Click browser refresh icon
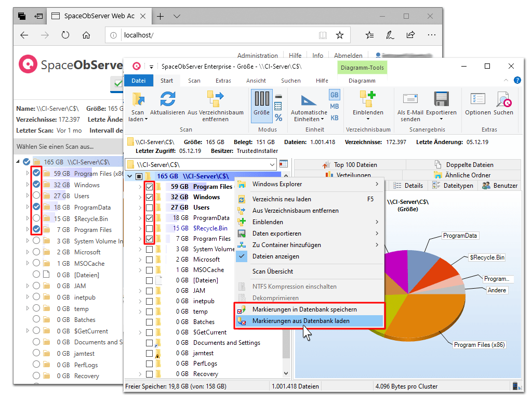Screen dimensions: 532x414 click(x=65, y=35)
